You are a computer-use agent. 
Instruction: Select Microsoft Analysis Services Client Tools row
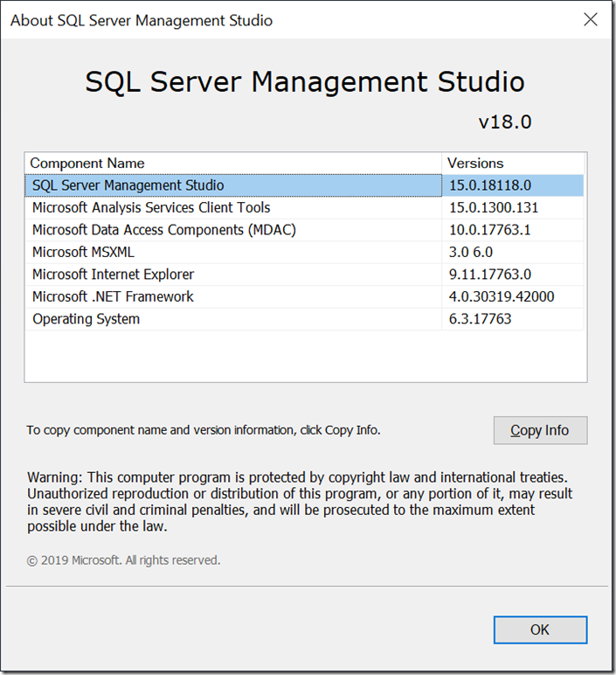coord(305,208)
